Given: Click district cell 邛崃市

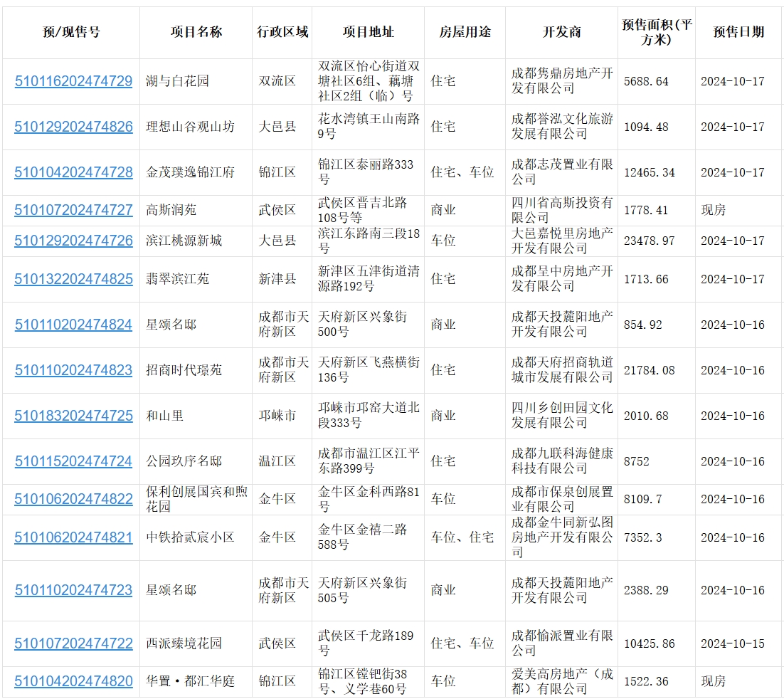Looking at the screenshot, I should tap(277, 416).
